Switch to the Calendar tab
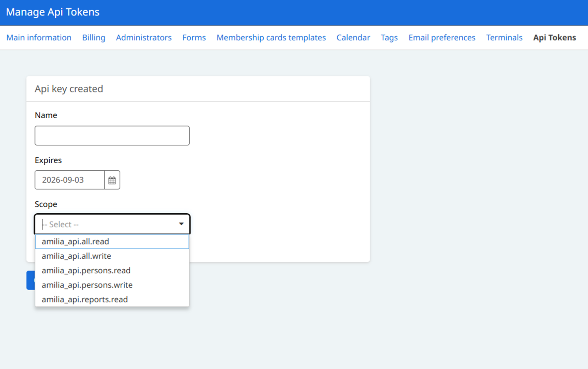Viewport: 588px width, 369px height. tap(353, 38)
